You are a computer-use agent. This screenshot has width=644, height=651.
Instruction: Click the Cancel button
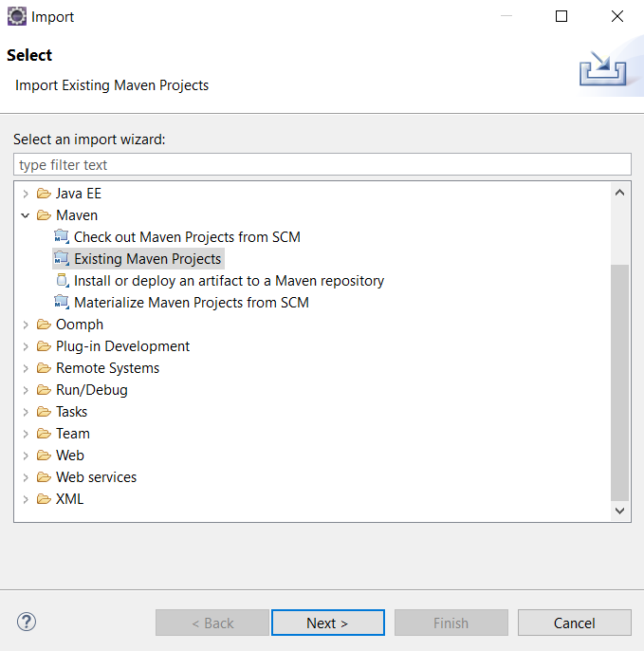pos(575,623)
